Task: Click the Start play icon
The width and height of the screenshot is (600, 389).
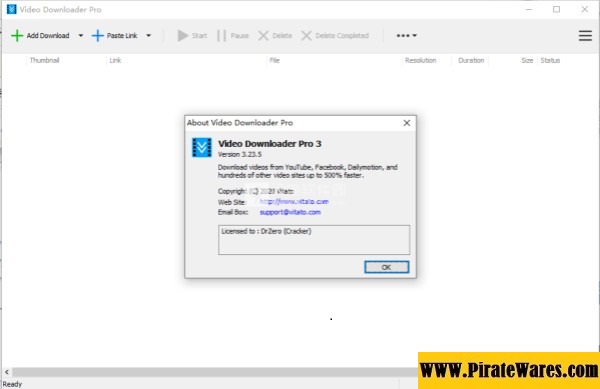Action: click(x=183, y=36)
